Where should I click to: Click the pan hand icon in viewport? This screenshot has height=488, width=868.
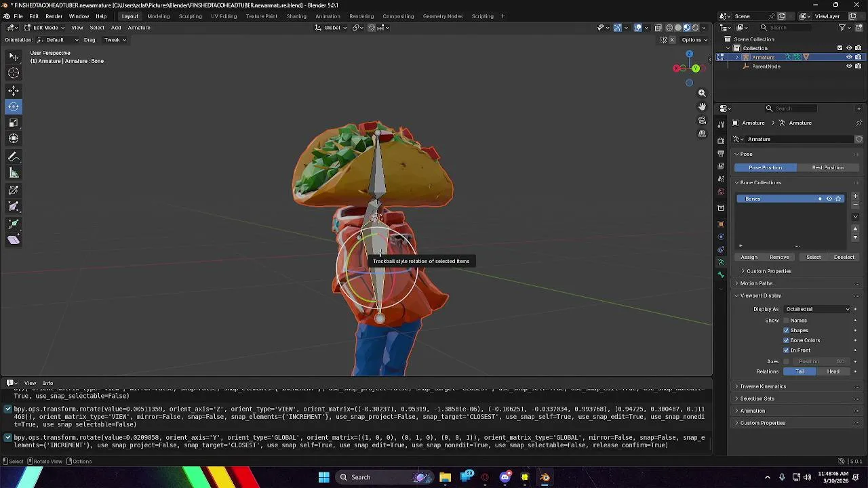point(702,106)
